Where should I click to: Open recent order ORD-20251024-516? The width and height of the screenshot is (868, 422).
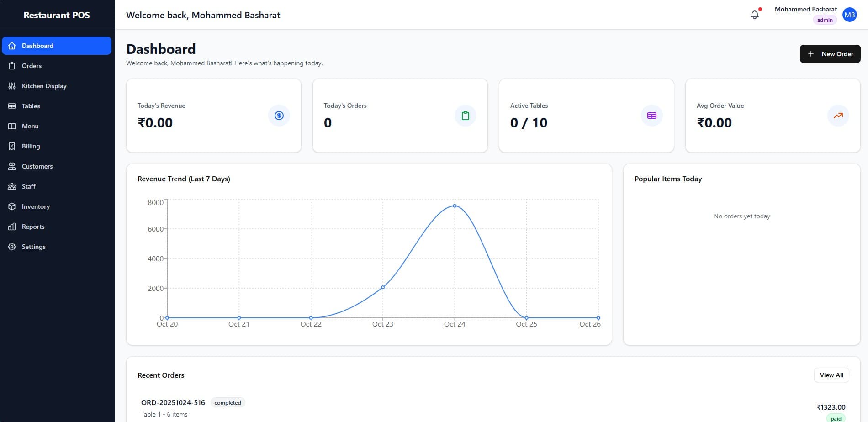coord(173,403)
